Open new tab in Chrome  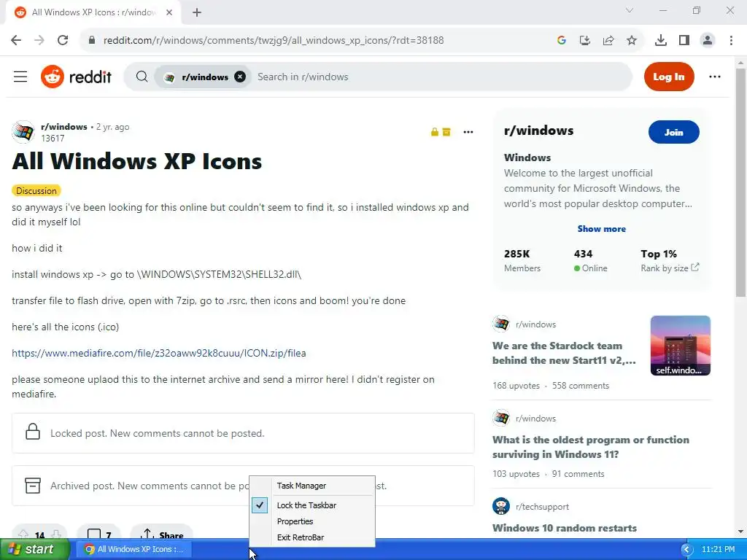(x=197, y=12)
